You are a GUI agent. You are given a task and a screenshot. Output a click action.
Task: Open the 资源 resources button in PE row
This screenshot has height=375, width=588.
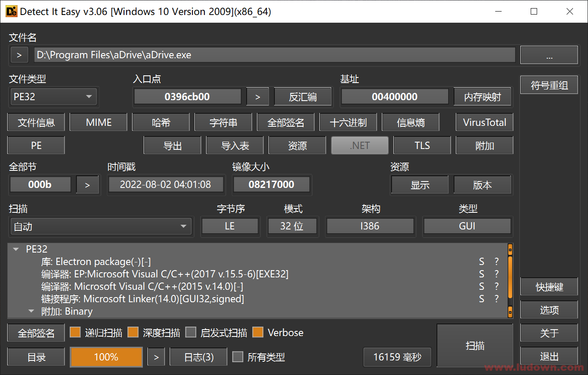coord(297,146)
